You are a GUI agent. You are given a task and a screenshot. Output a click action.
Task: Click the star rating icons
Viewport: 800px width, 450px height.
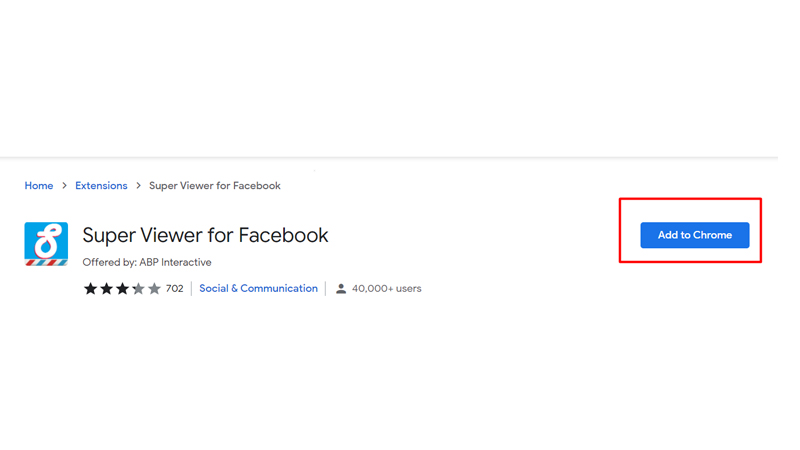pos(122,289)
